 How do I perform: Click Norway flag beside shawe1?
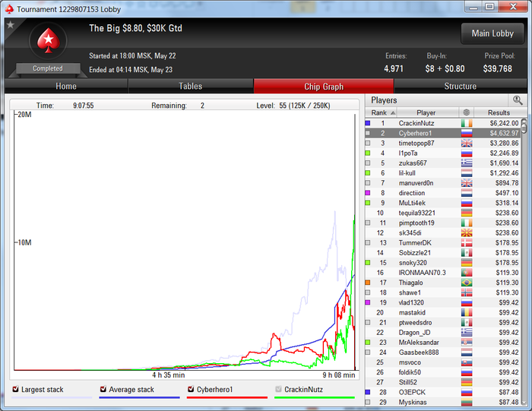467,292
